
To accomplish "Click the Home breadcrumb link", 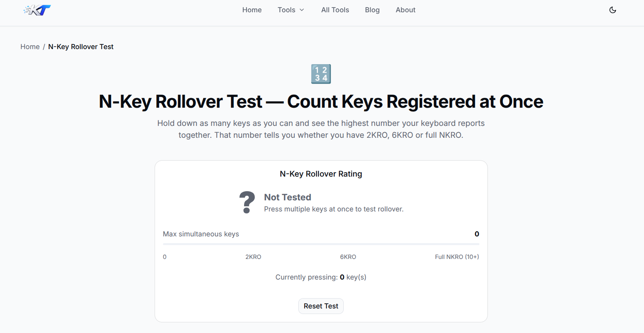I will coord(30,47).
